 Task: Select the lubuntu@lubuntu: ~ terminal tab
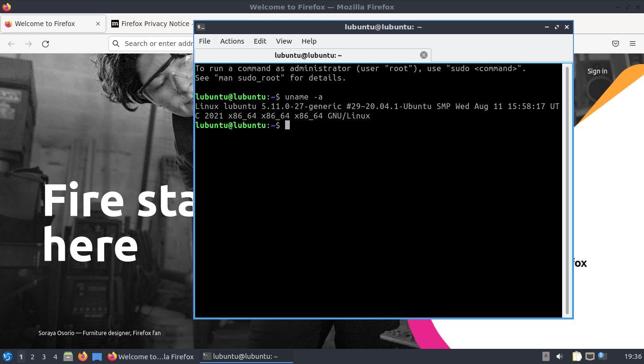pos(313,55)
